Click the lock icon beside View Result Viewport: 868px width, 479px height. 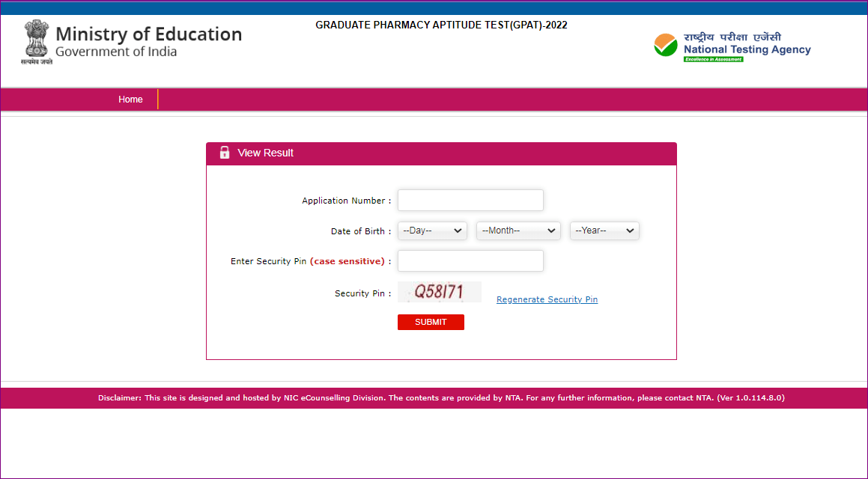[x=225, y=153]
